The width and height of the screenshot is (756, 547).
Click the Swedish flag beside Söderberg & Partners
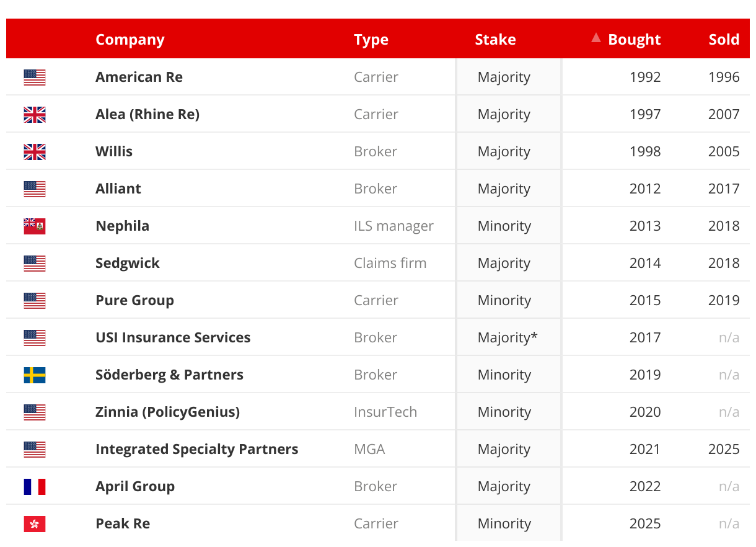(x=35, y=375)
